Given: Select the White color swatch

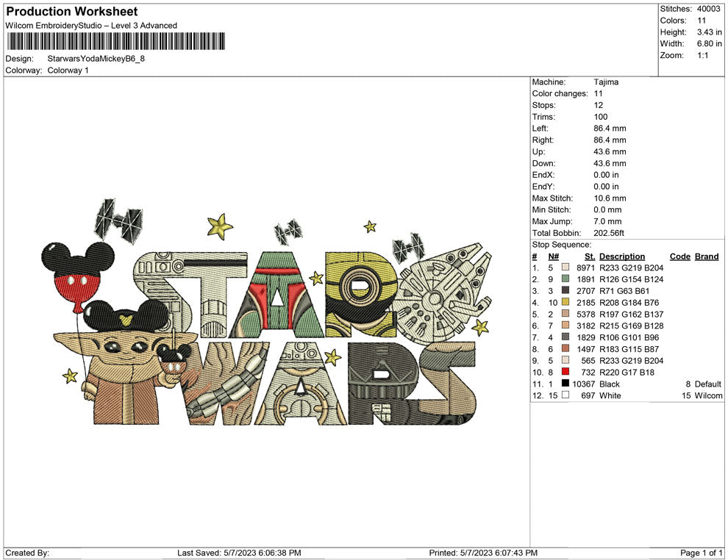Looking at the screenshot, I should [565, 395].
